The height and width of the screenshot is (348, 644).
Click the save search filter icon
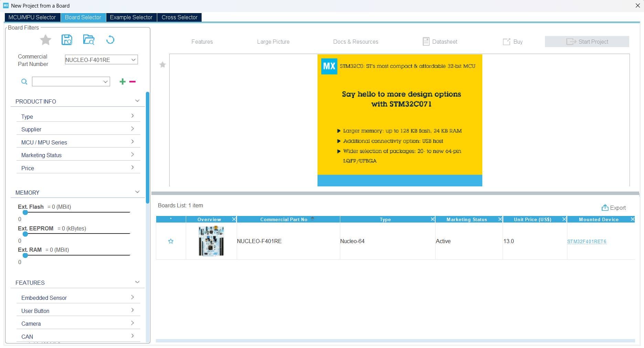[x=67, y=40]
